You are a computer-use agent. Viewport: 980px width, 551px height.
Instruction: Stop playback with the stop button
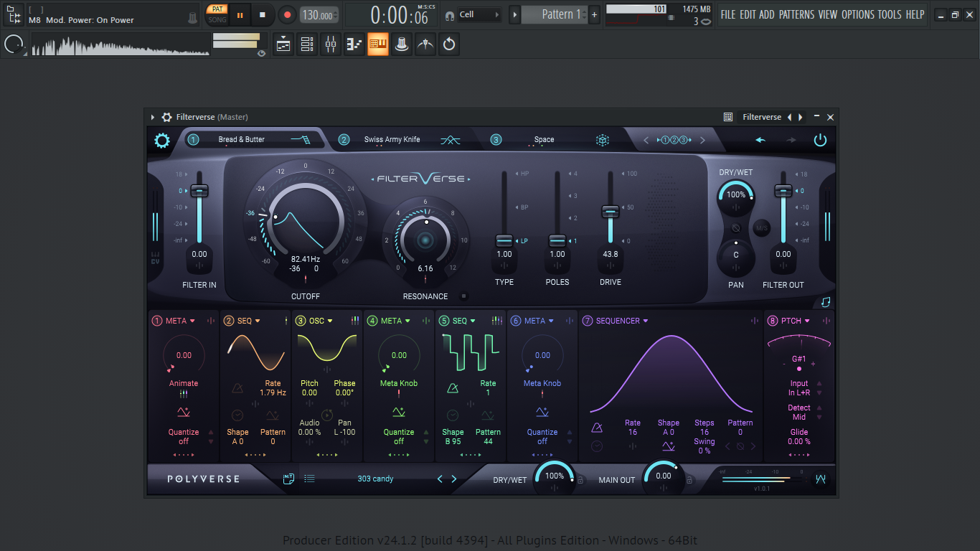pos(263,14)
